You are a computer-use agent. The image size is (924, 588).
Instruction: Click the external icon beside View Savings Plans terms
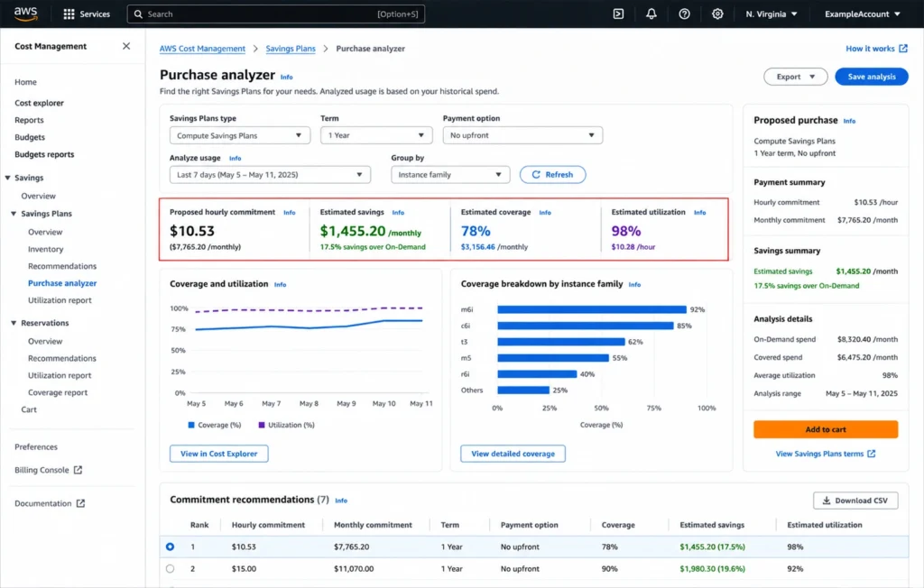pos(872,454)
